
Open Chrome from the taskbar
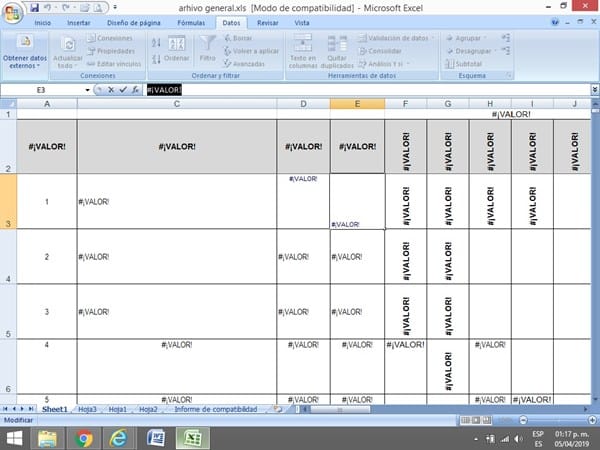pyautogui.click(x=83, y=438)
